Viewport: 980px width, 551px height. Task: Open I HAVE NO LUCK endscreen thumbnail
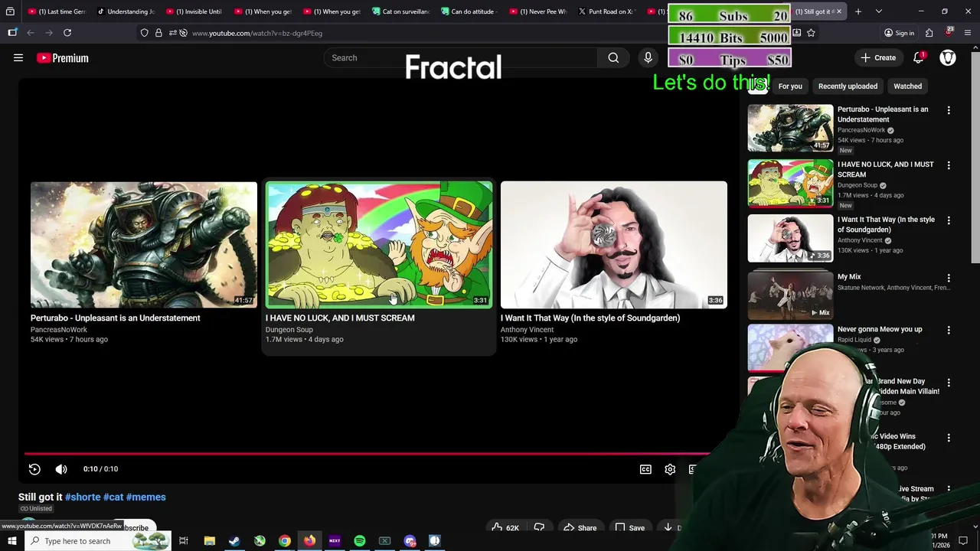379,245
